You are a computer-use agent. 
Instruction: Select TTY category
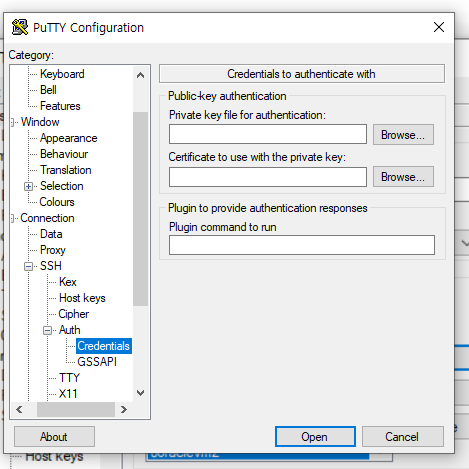point(69,378)
